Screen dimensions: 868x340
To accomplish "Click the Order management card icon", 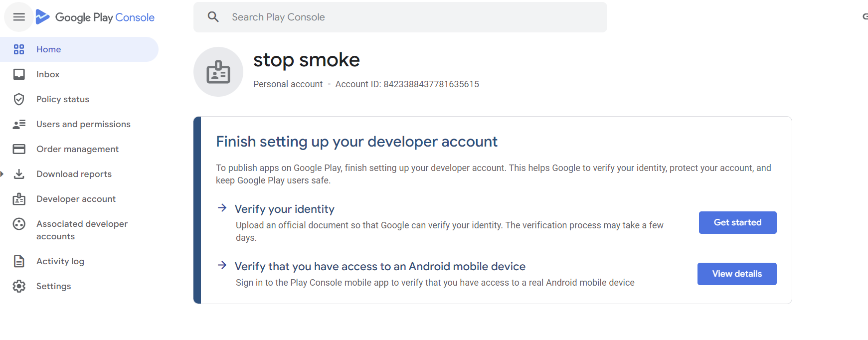I will pos(19,149).
